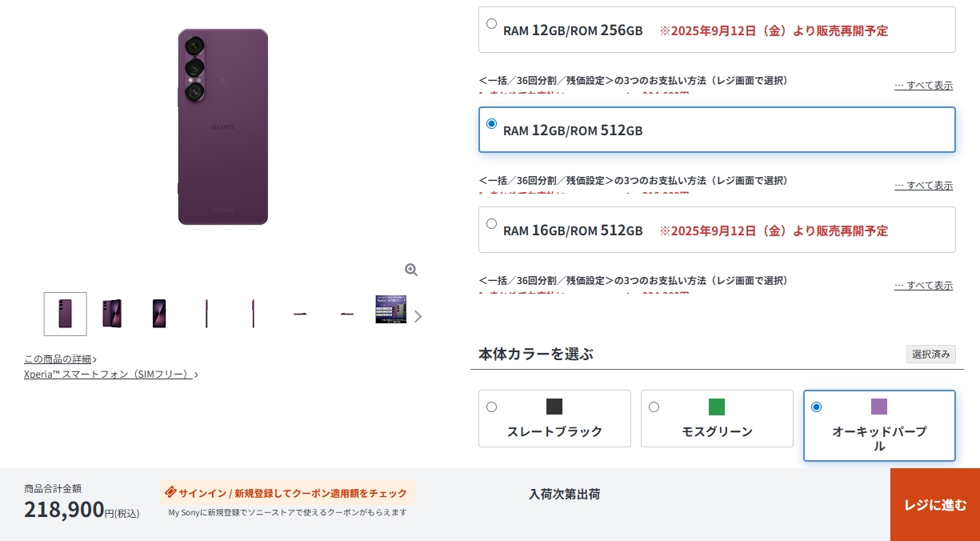The height and width of the screenshot is (541, 980).
Task: Click サインイン / 新規登録 coupon check link
Action: 288,493
